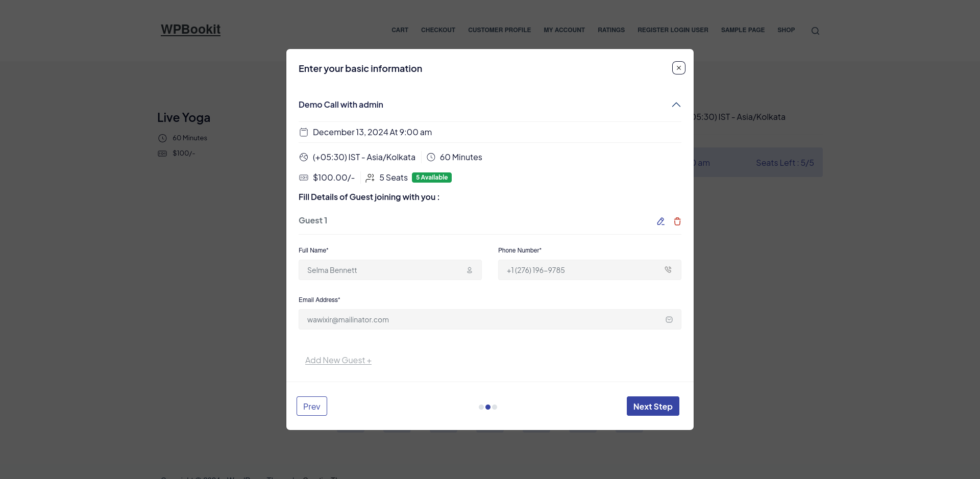Click into the Email Address field
This screenshot has height=479, width=980.
pyautogui.click(x=480, y=320)
